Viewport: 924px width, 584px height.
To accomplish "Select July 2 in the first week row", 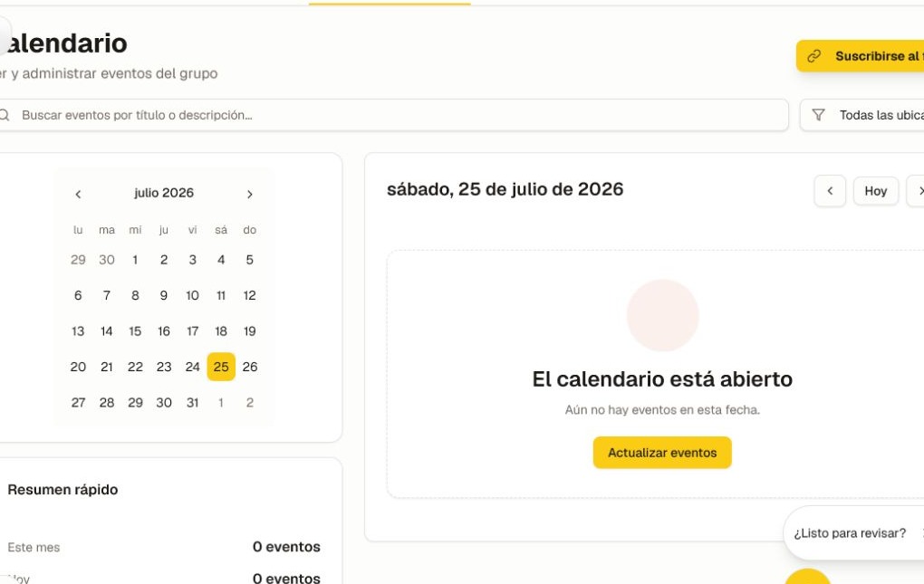I will pos(164,260).
